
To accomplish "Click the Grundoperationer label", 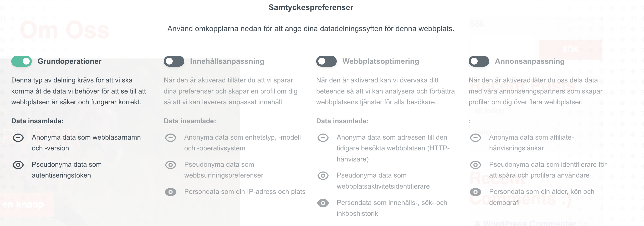I will click(x=69, y=61).
